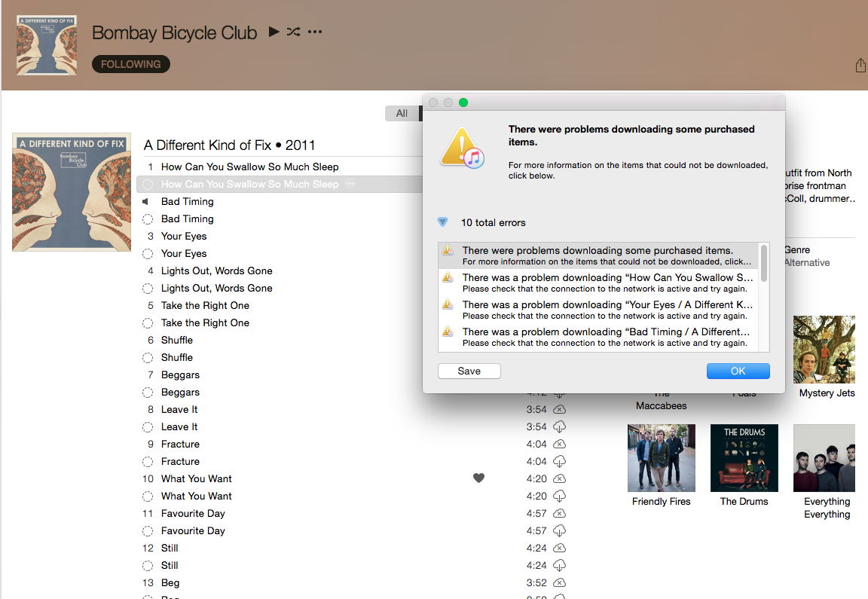868x599 pixels.
Task: Open the Friendly Fires artist thumbnail
Action: 662,458
